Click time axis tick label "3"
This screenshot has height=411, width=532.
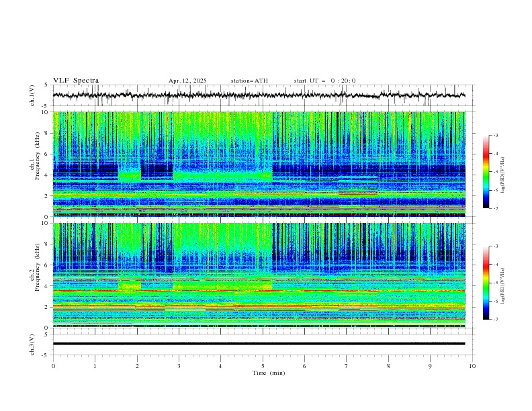click(179, 366)
